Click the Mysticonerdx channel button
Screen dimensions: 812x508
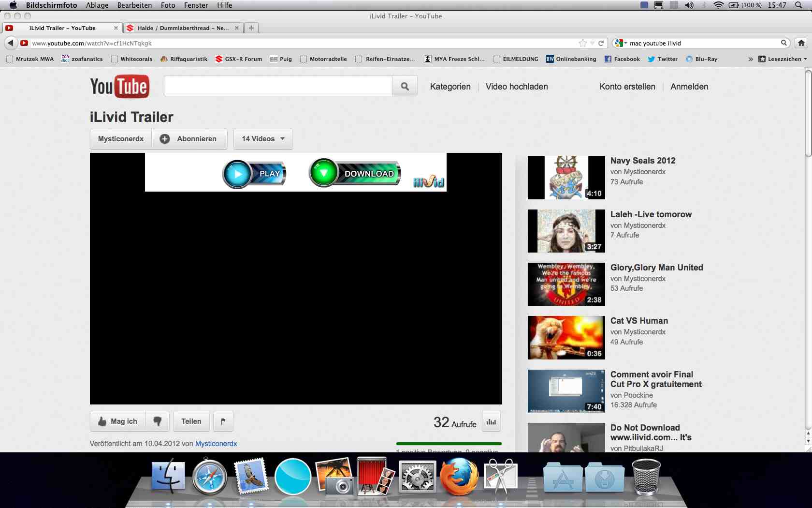(x=121, y=139)
